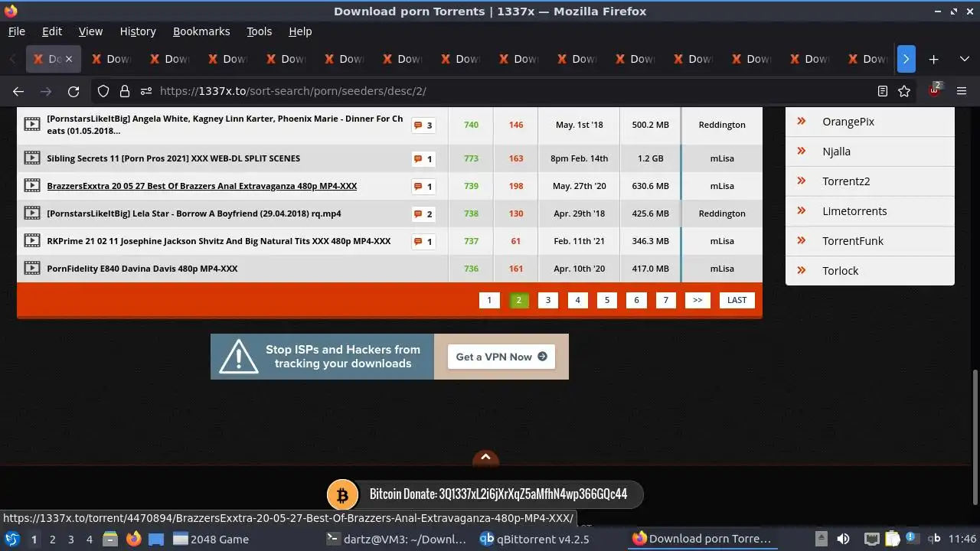Viewport: 980px width, 551px height.
Task: Open the View menu
Action: coord(90,31)
